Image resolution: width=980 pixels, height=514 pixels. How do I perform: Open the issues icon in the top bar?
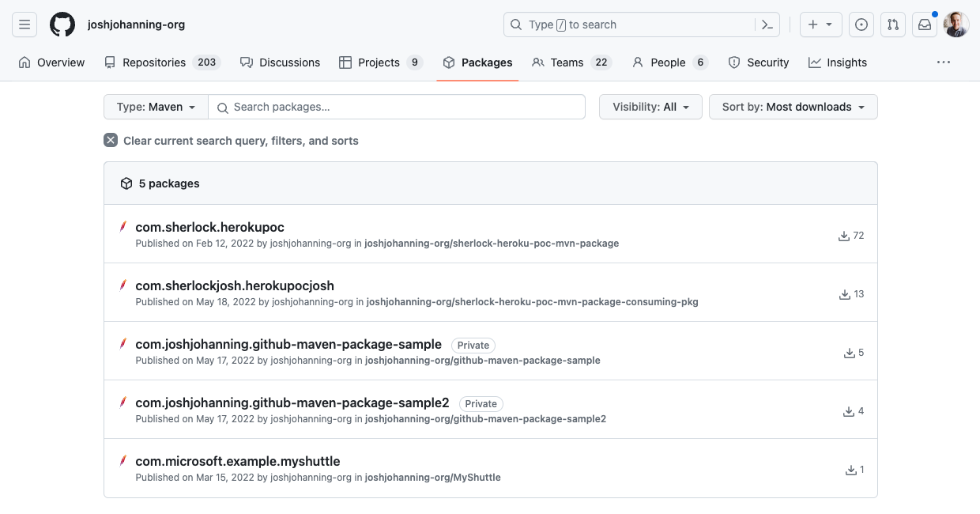click(861, 24)
